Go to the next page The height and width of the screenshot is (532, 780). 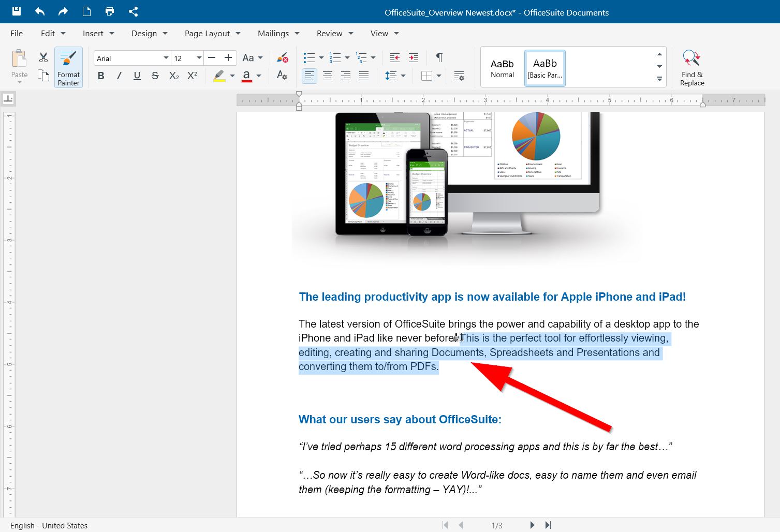[532, 525]
